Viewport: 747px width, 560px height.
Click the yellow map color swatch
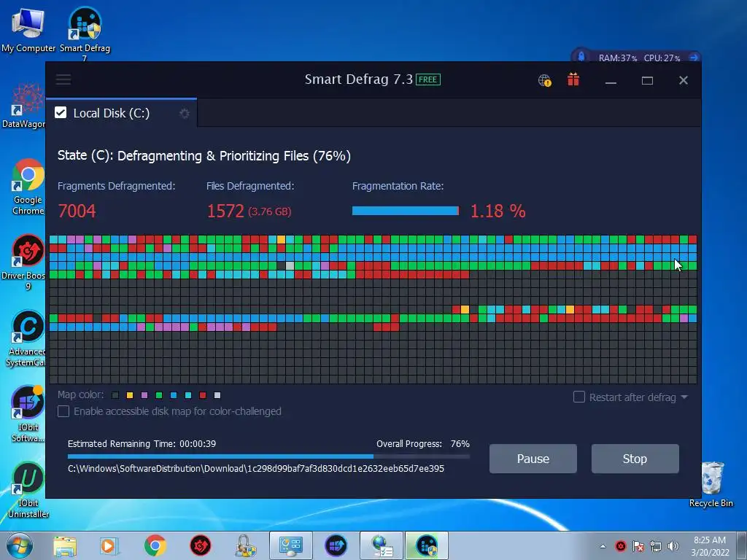pyautogui.click(x=130, y=395)
